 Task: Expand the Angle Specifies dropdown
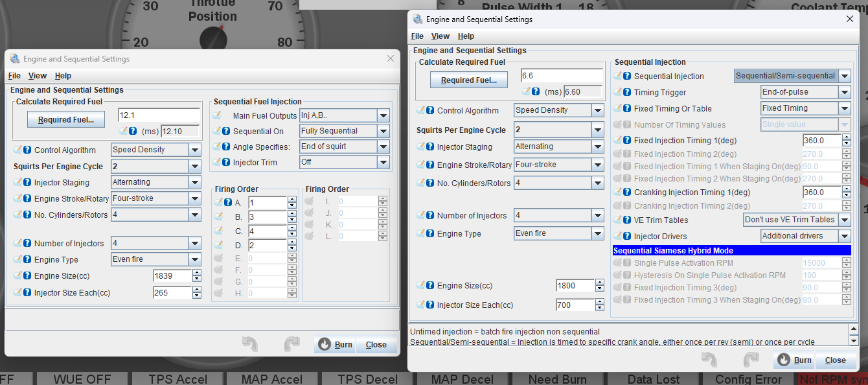pos(383,146)
